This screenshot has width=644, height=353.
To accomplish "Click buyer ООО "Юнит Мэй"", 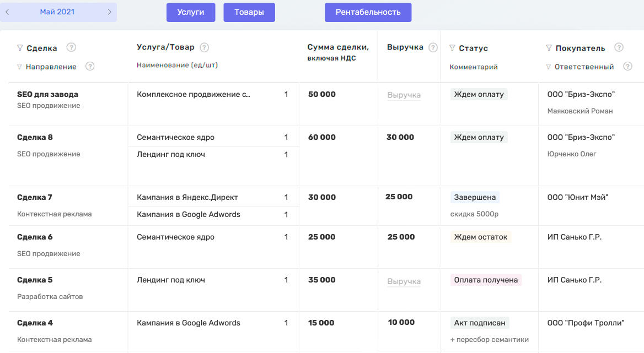I will pos(578,197).
